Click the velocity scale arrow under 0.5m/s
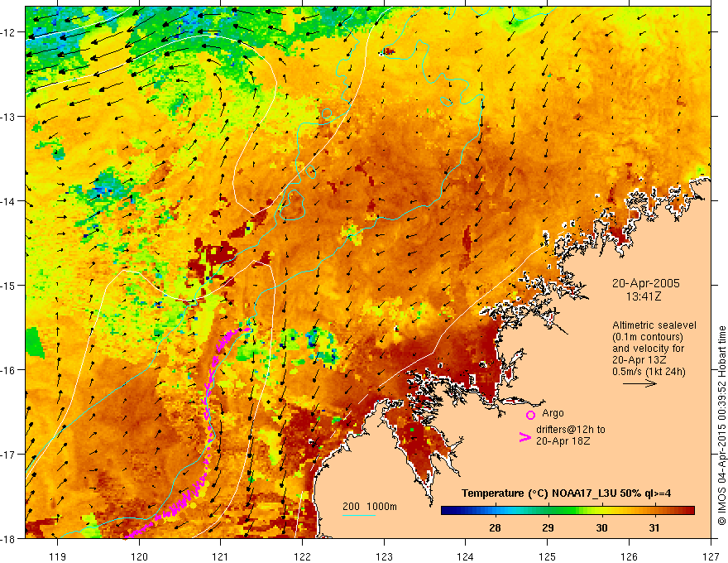The height and width of the screenshot is (563, 728). (x=639, y=383)
